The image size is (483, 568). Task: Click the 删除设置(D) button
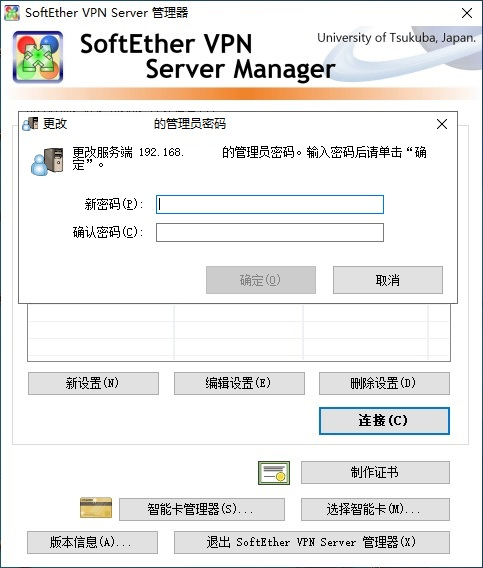(384, 383)
